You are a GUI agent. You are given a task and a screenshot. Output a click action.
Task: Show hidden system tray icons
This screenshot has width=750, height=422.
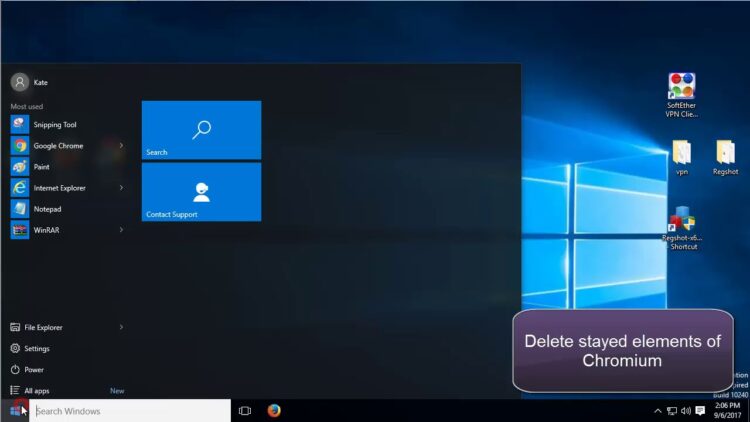658,411
